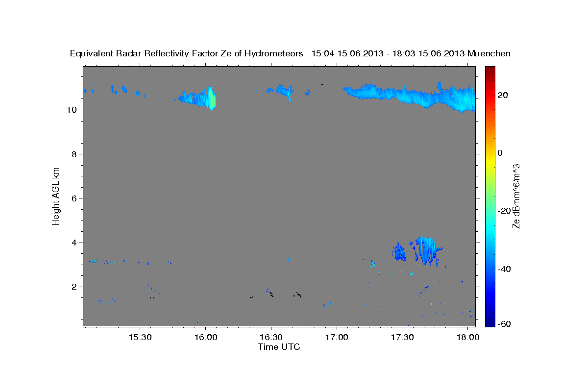Click the 16:00 time tick label
This screenshot has height=392, width=588.
(x=205, y=337)
